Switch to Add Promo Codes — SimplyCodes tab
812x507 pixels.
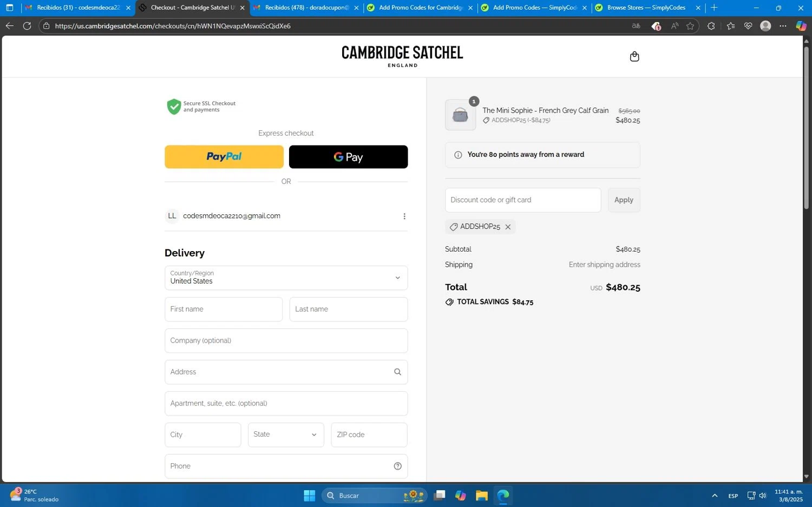pos(534,8)
